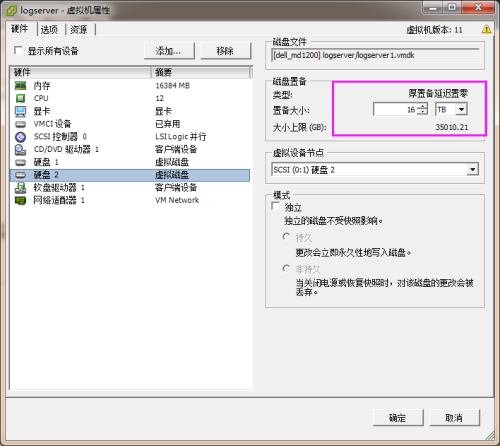Image resolution: width=500 pixels, height=446 pixels.
Task: Click the 已弃用 summary value
Action: click(x=168, y=124)
